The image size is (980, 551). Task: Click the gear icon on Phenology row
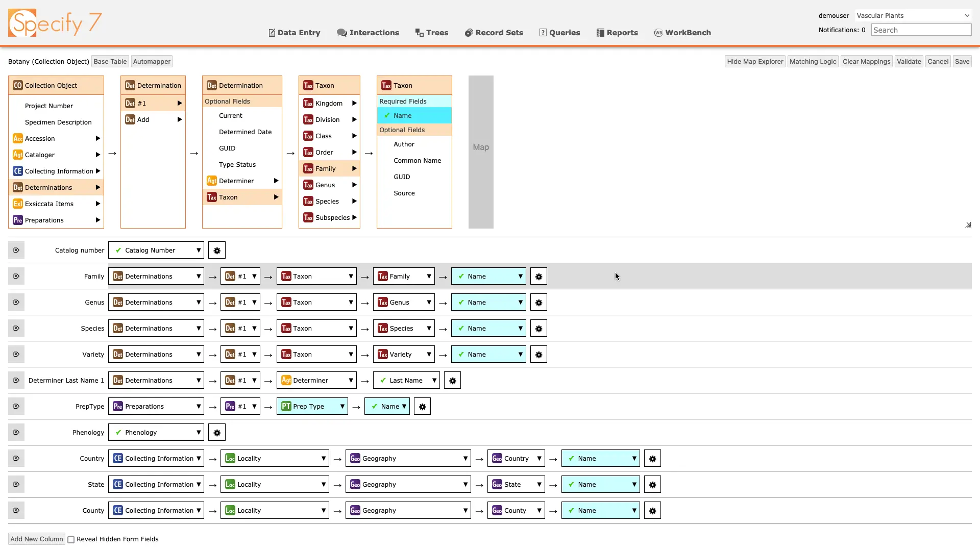click(x=217, y=433)
